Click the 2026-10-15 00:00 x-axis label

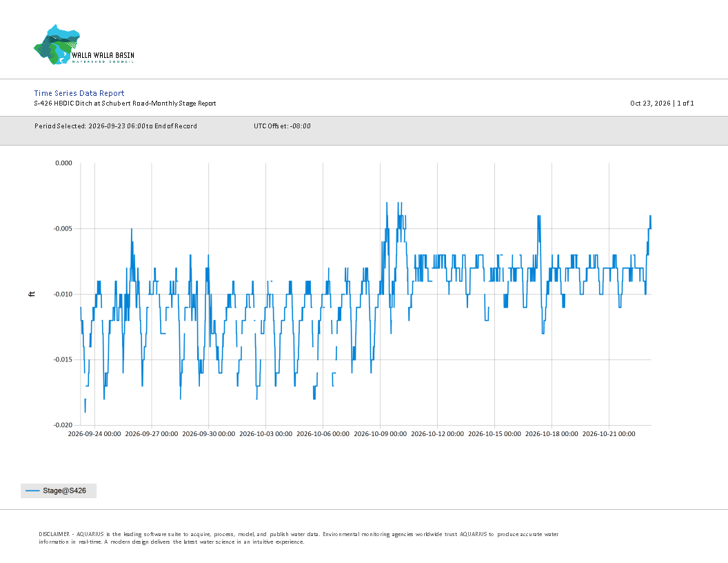coord(494,434)
